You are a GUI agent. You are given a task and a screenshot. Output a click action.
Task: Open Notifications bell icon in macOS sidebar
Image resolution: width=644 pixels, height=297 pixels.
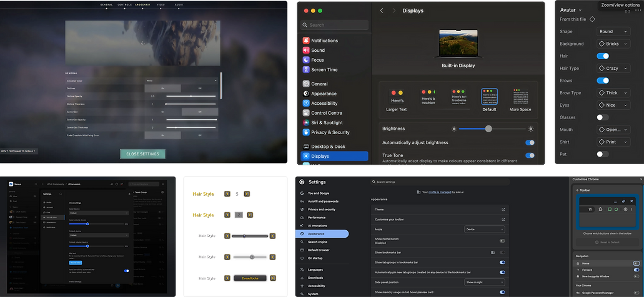[x=306, y=41]
